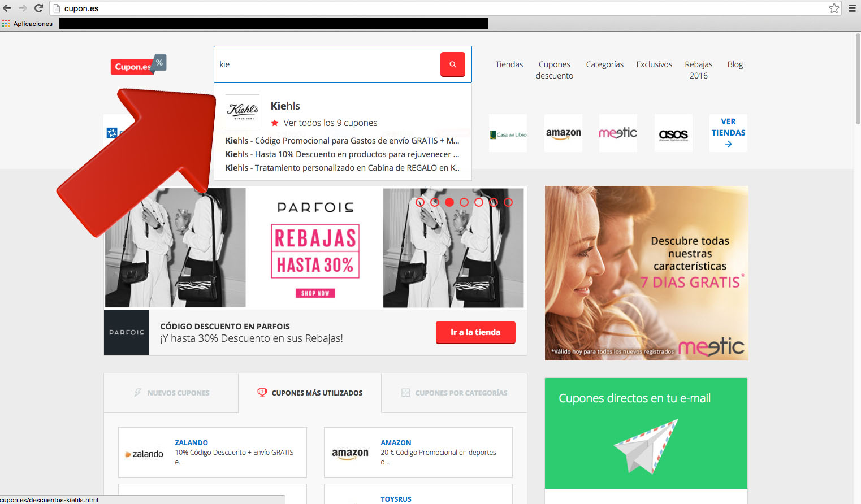Click the red search magnifier button

click(453, 64)
